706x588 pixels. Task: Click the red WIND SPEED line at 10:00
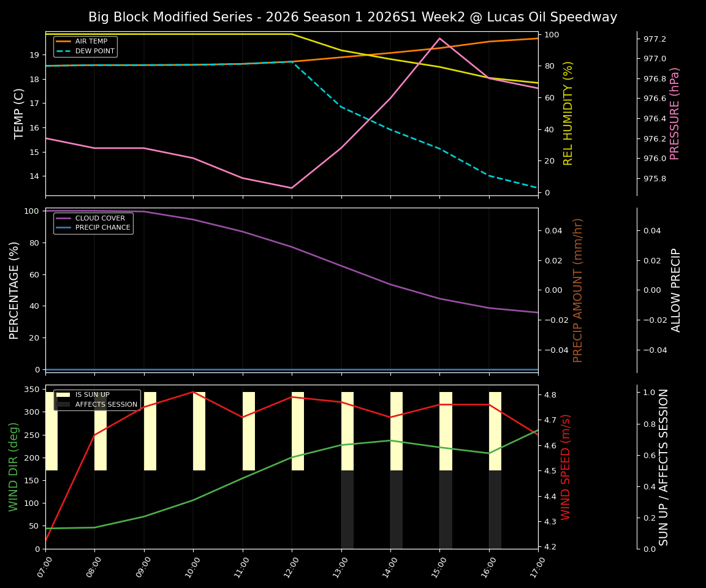pos(193,393)
